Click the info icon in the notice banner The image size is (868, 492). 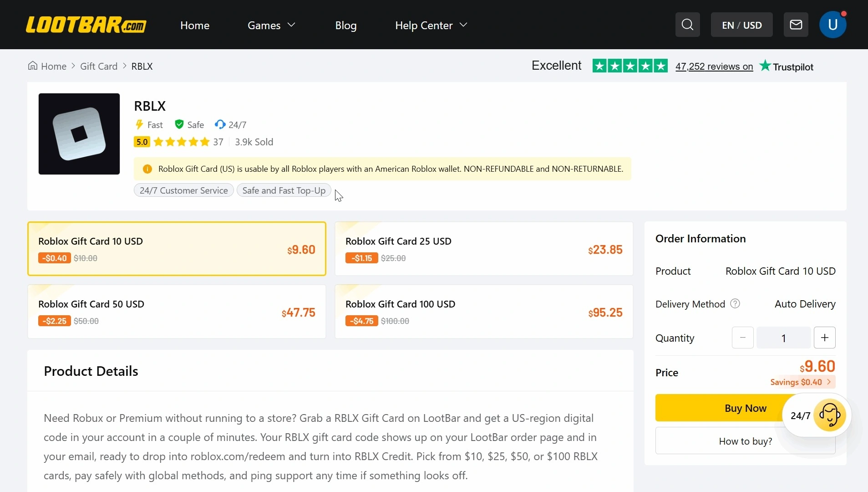[x=147, y=169]
